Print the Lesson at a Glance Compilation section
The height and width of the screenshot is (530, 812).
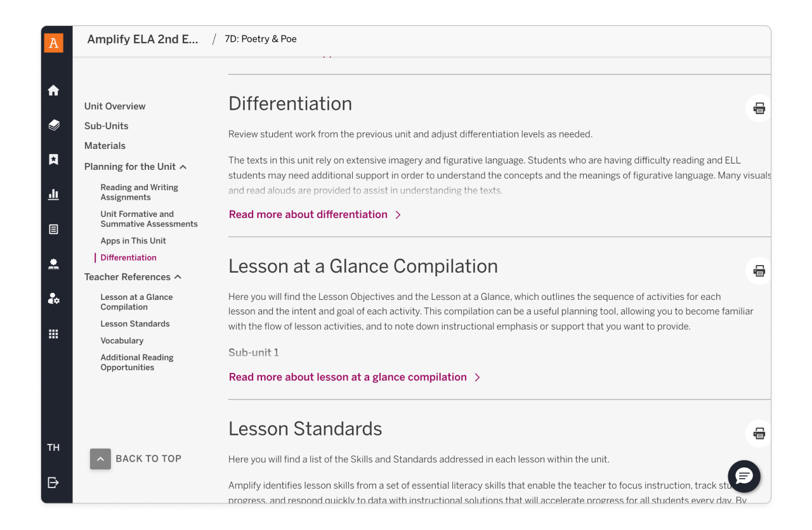tap(759, 271)
